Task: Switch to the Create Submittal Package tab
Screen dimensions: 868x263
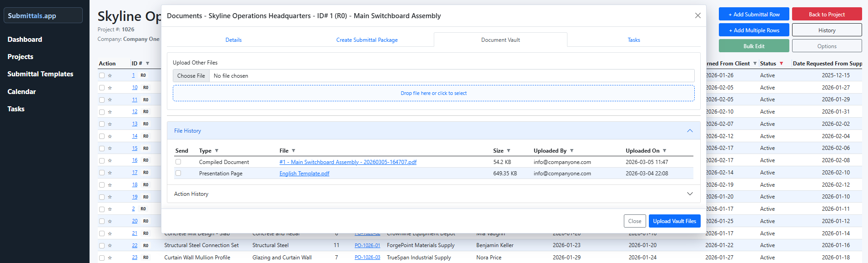Action: coord(366,40)
